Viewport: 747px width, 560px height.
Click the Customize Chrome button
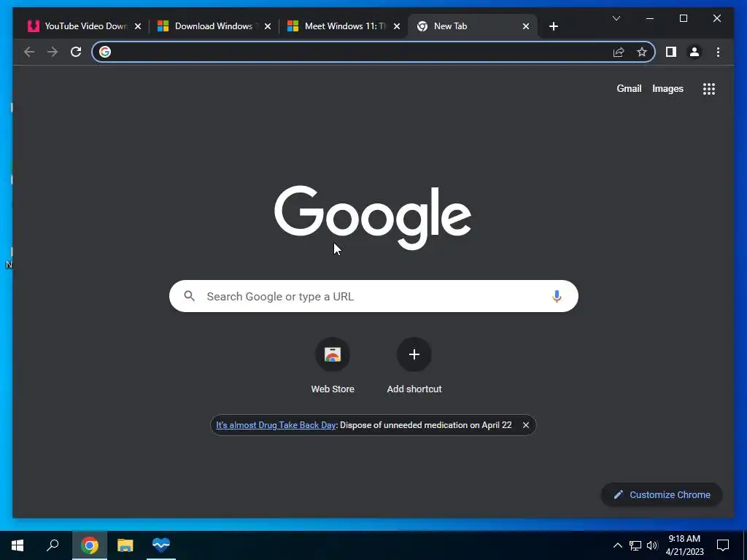point(662,495)
